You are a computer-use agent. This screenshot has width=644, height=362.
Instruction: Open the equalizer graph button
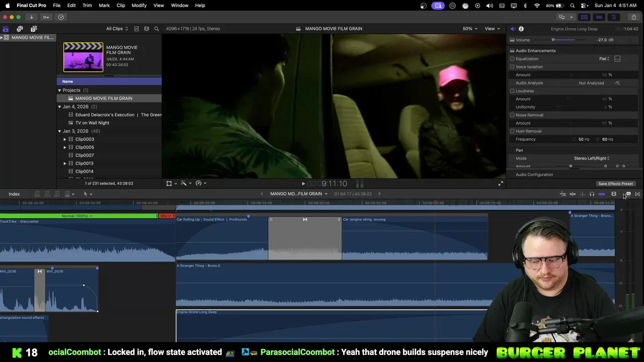617,59
